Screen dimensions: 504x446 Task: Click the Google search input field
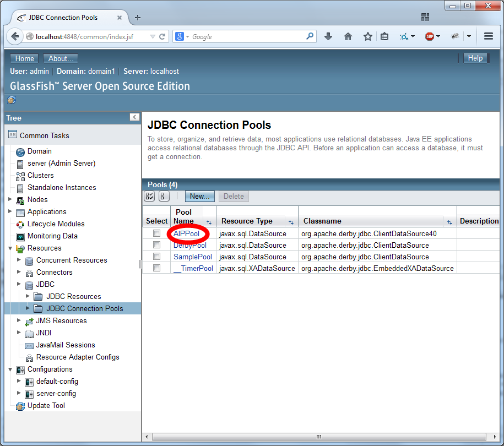click(248, 36)
